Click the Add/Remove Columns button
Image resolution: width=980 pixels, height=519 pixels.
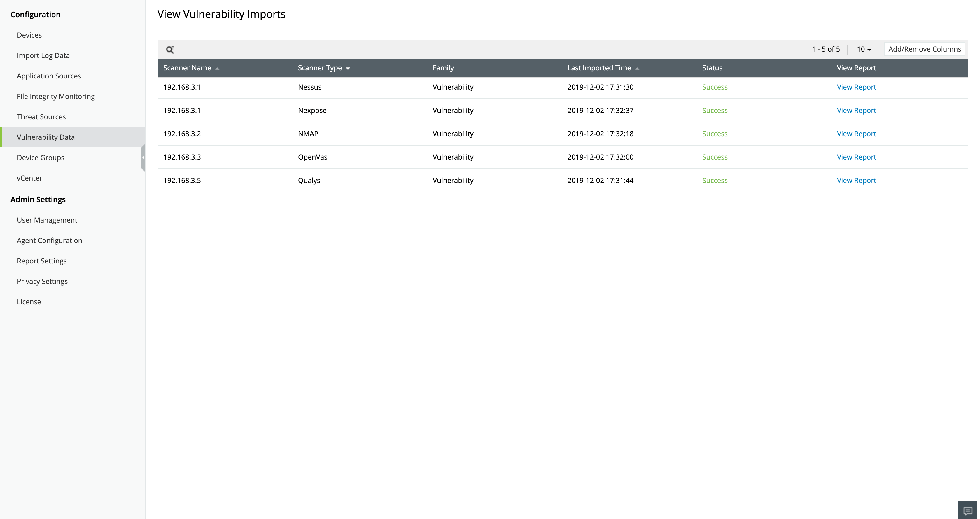tap(925, 49)
